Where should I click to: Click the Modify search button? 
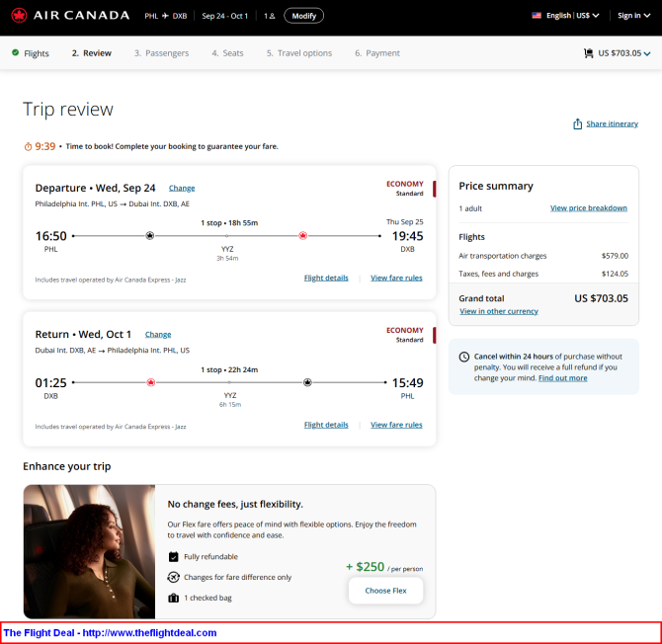click(304, 16)
